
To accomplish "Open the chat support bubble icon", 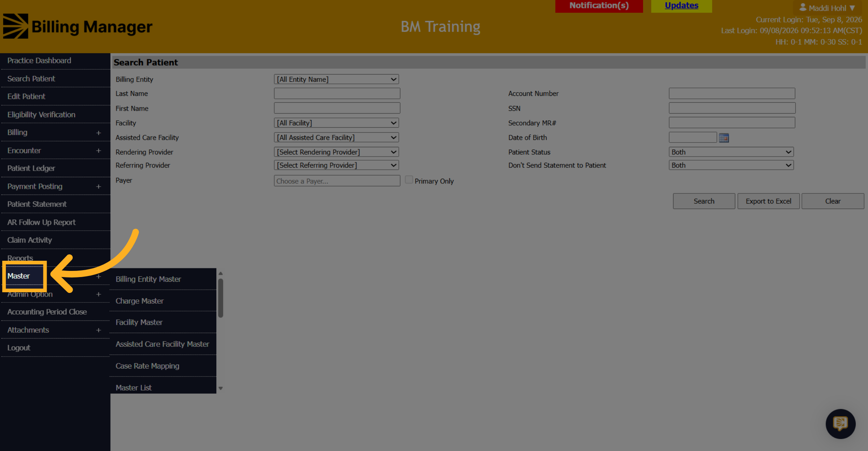I will click(x=840, y=424).
